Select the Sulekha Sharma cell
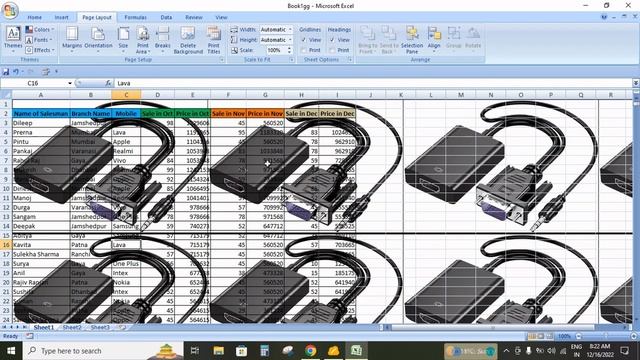 (41, 254)
